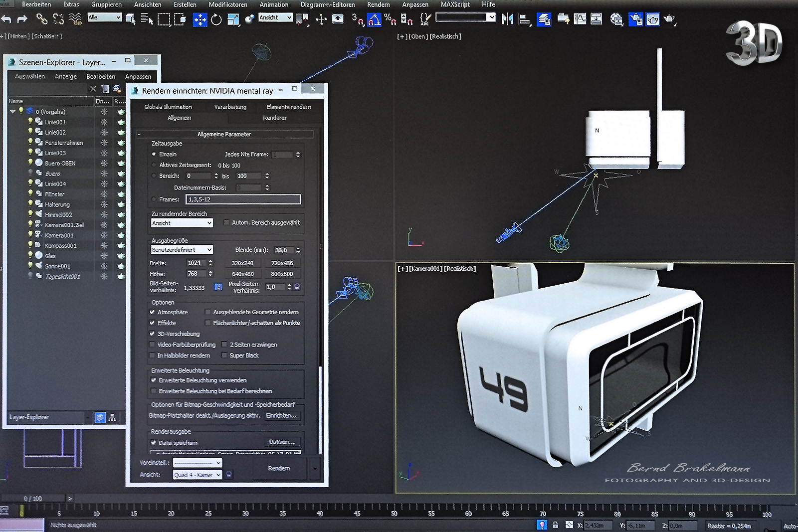Click the Select by Name icon
Image resolution: width=798 pixels, height=532 pixels.
[147, 19]
